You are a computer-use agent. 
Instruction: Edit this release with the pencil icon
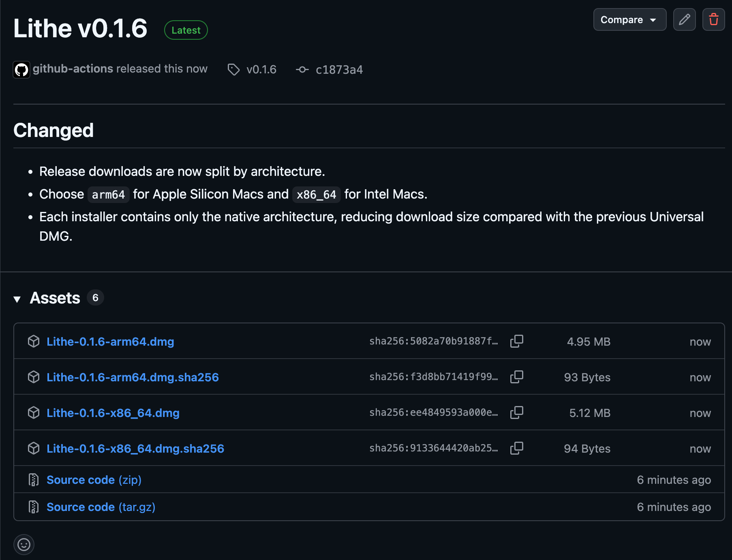684,19
